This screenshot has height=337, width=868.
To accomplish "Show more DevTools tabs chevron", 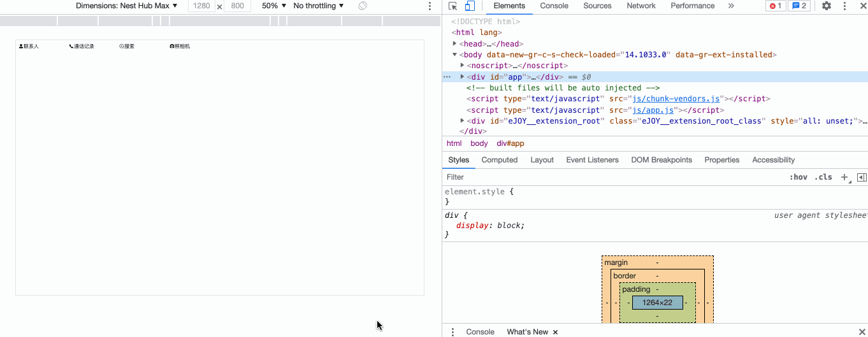I will 731,6.
